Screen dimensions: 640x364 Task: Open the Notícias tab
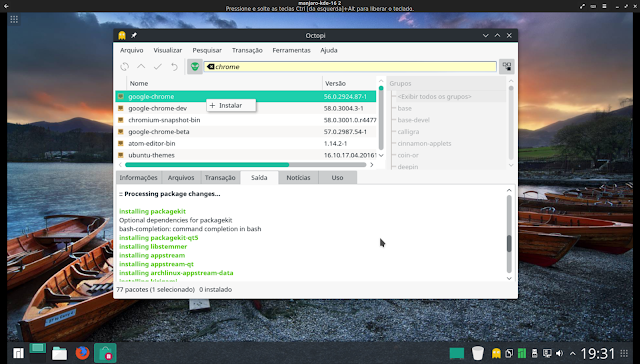click(298, 178)
